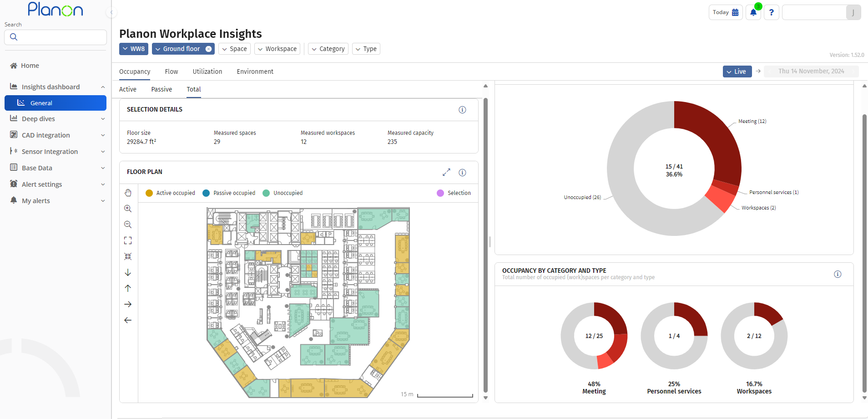Collapse the left sidebar panel
The image size is (868, 419).
tap(111, 12)
